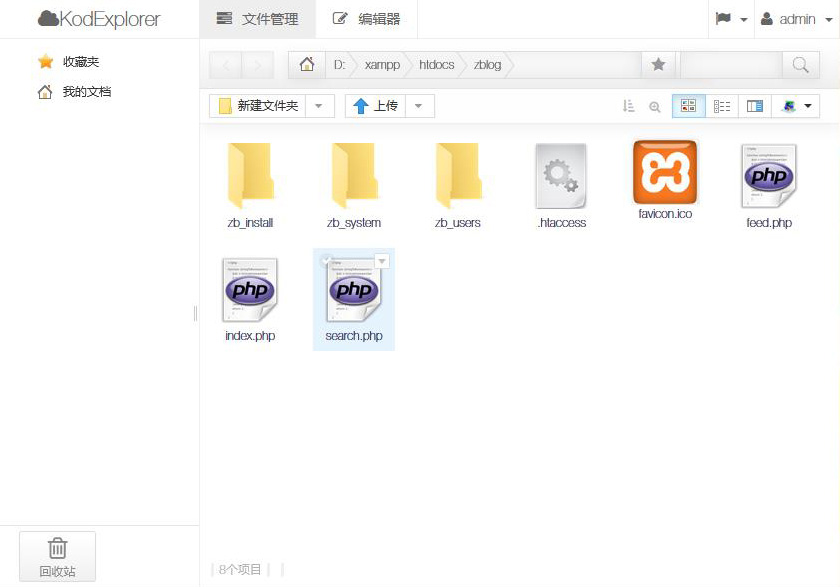Screen dimensions: 840x587
Task: Select 我的文档 in the sidebar
Action: tap(86, 92)
